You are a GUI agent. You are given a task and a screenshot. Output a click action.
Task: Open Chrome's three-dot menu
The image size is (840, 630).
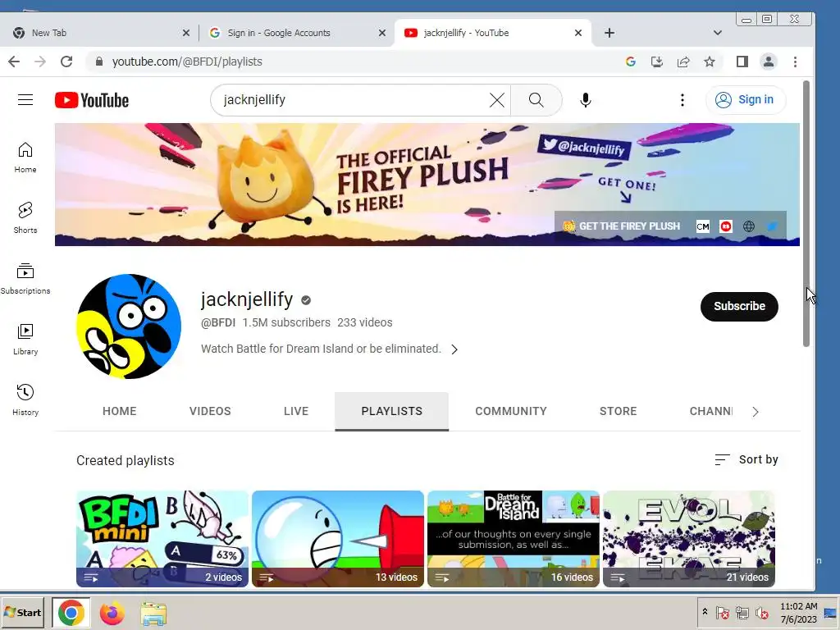[x=795, y=62]
